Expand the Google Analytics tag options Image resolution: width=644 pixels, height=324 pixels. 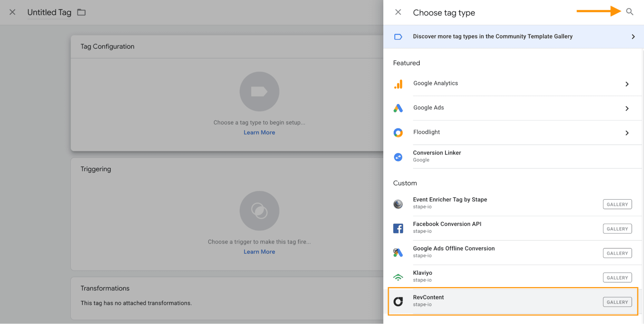(x=627, y=84)
